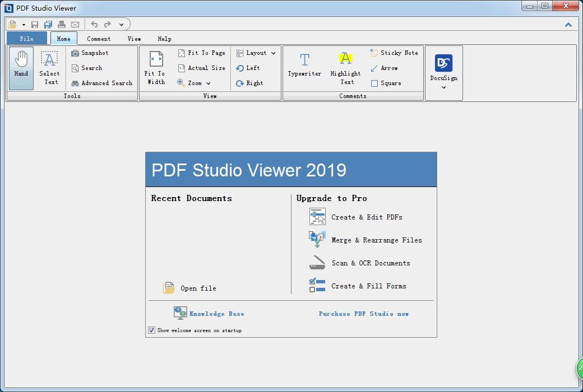
Task: Select the Typewriter comment tool
Action: 304,64
